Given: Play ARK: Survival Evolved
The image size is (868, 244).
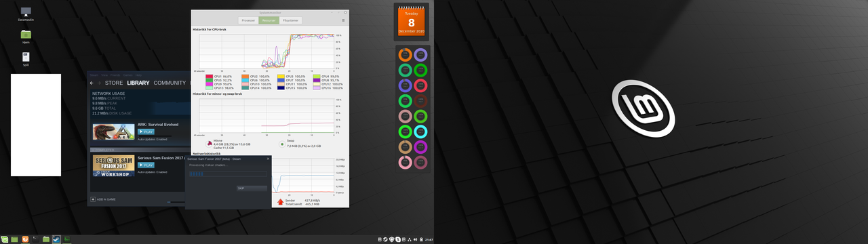Looking at the screenshot, I should point(146,132).
